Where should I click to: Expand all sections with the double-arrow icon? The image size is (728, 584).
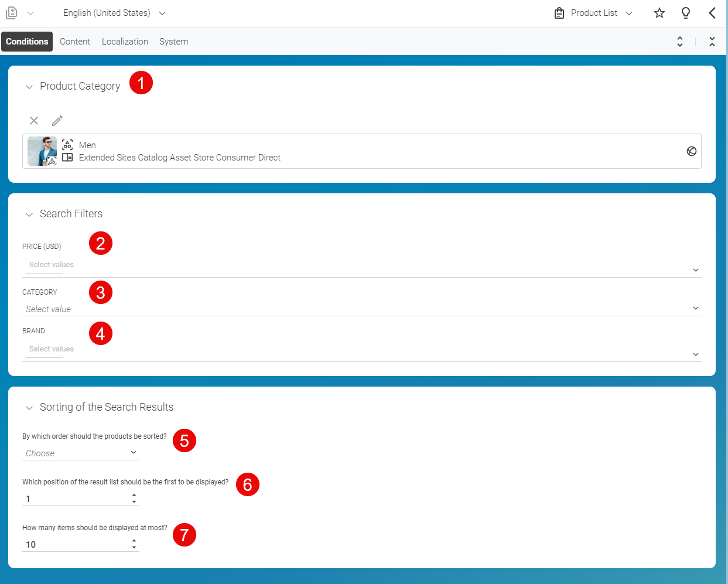click(x=680, y=41)
